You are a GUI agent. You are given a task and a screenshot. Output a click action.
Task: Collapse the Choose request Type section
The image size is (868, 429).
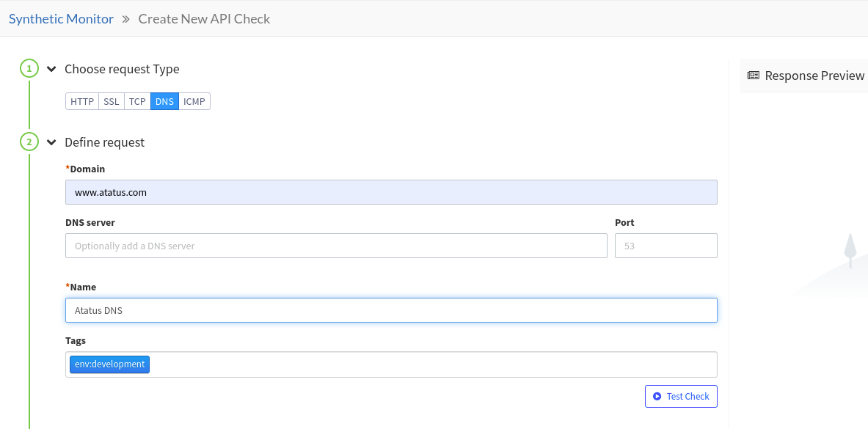point(51,69)
